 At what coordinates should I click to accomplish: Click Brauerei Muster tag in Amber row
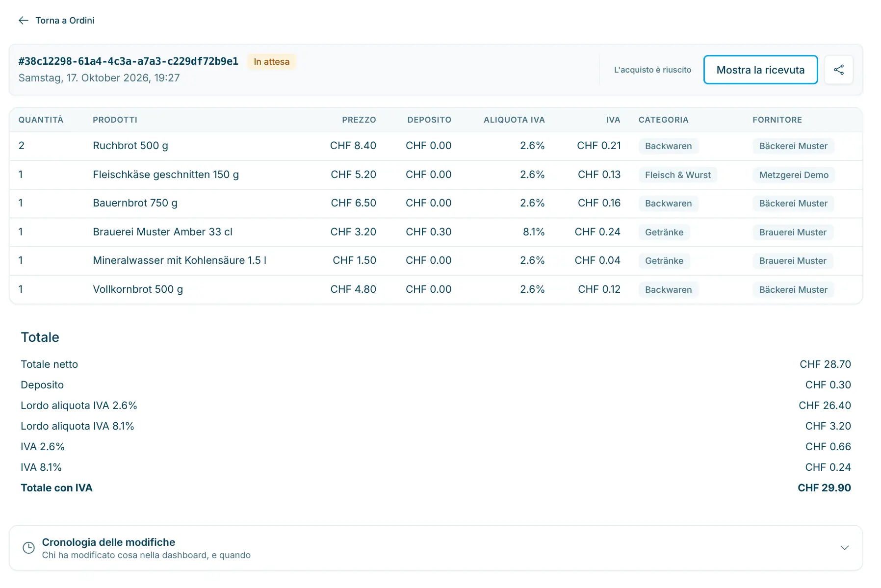click(x=793, y=232)
